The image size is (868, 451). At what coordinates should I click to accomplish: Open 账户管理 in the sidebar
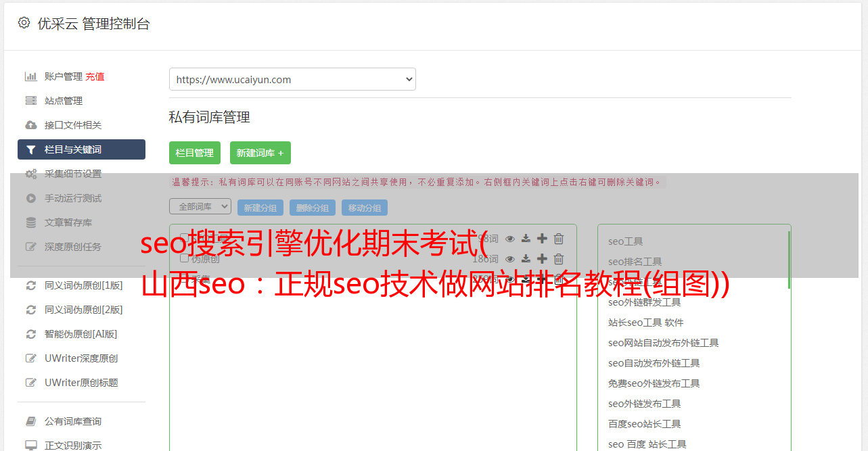(x=63, y=76)
